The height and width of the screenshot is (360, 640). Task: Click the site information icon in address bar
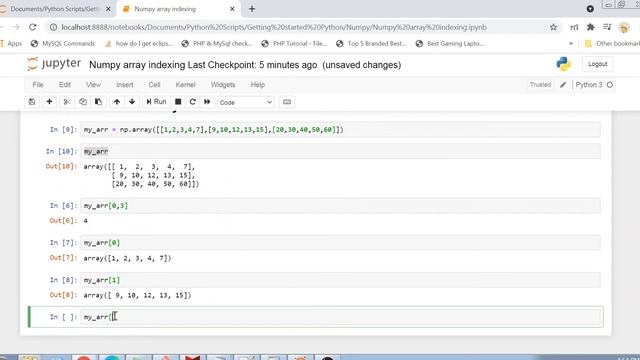(53, 27)
